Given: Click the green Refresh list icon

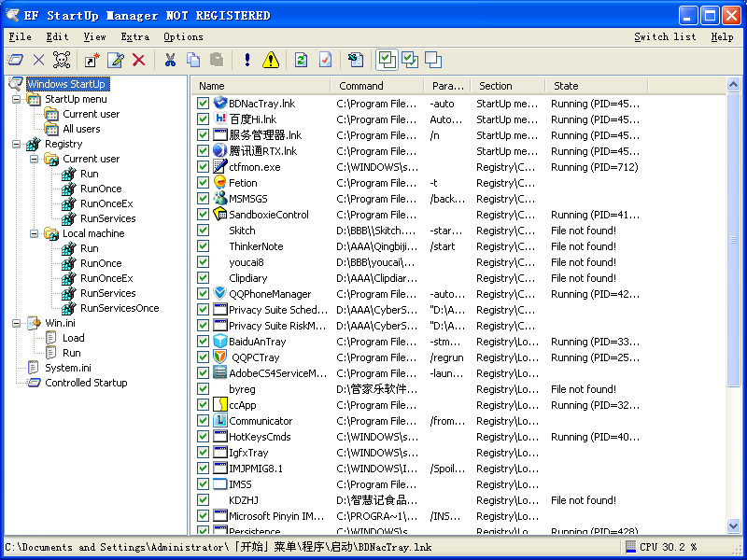Looking at the screenshot, I should pyautogui.click(x=302, y=59).
